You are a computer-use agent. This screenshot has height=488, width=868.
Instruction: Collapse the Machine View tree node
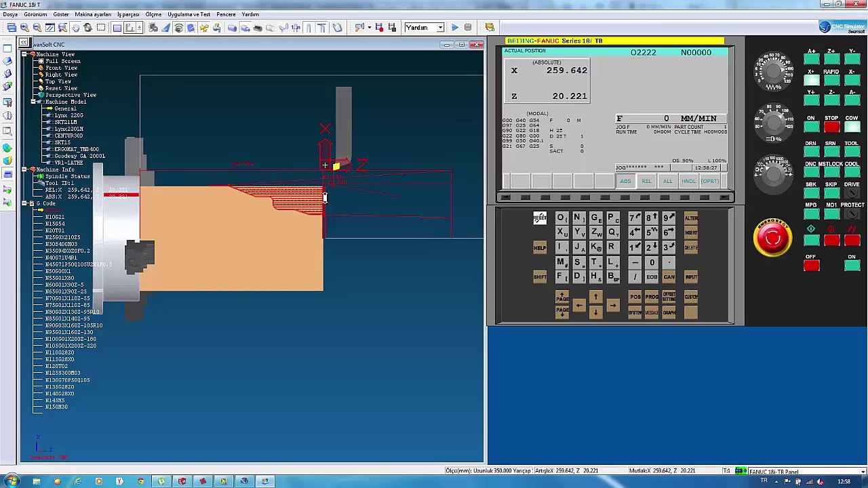click(24, 54)
